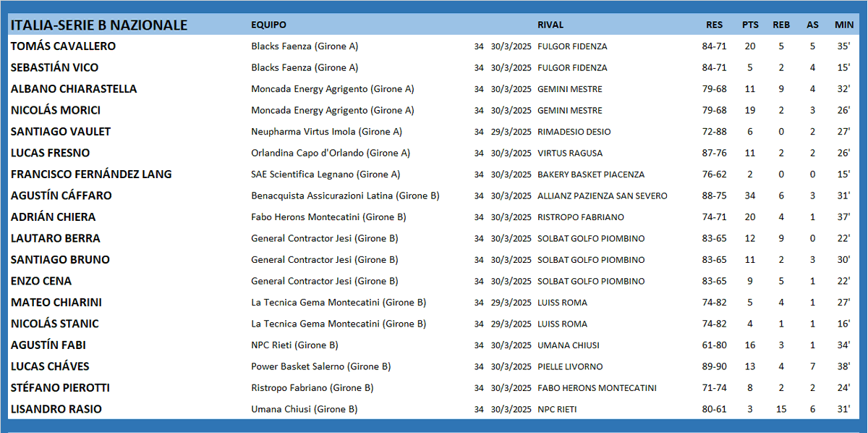Click Umana Chiusi (Girone B) team cell
The width and height of the screenshot is (868, 433).
305,409
